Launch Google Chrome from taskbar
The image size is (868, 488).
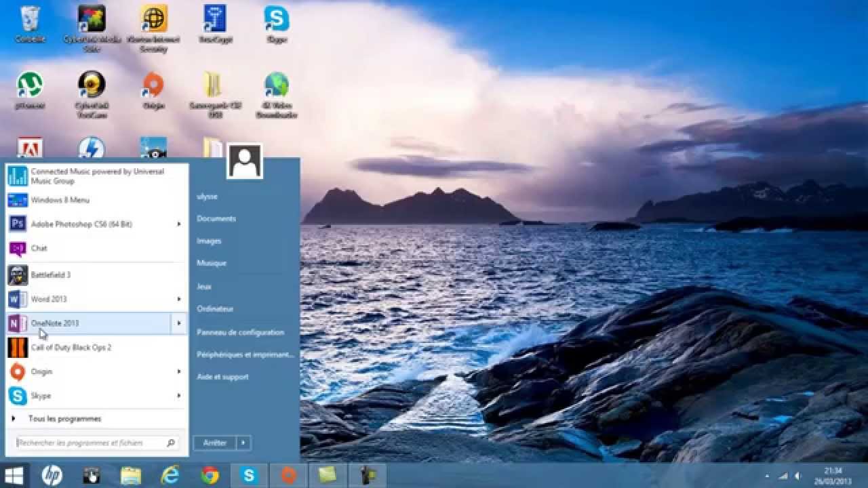[x=210, y=476]
